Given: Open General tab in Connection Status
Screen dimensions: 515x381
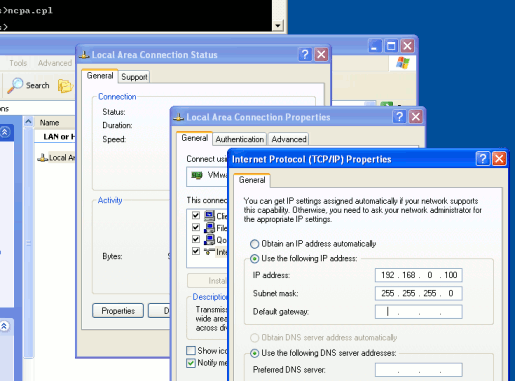Looking at the screenshot, I should pos(100,76).
